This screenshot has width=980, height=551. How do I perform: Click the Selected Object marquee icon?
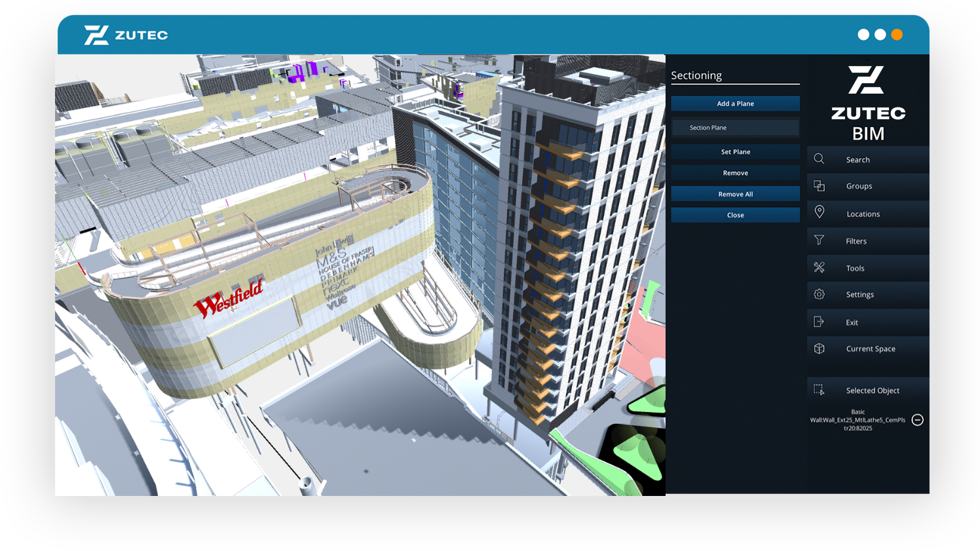coord(820,389)
